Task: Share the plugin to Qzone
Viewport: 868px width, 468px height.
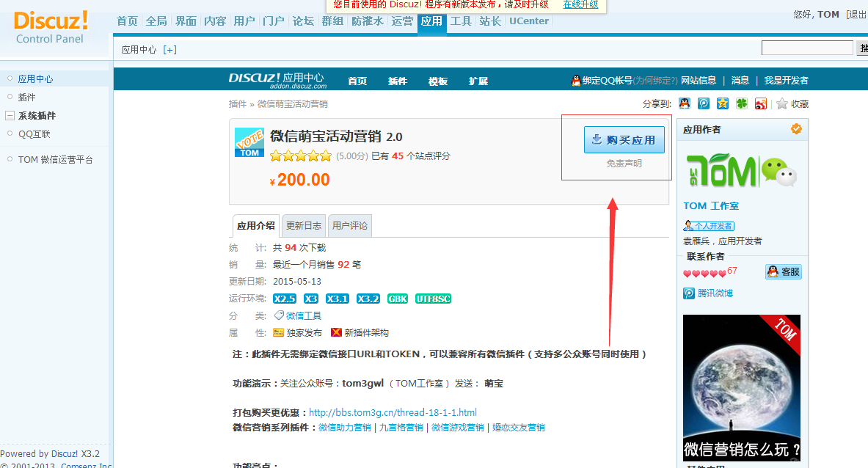Action: point(721,103)
